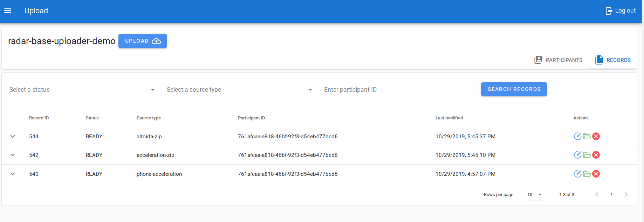Expand the row for record 540
644x222 pixels.
pos(13,174)
